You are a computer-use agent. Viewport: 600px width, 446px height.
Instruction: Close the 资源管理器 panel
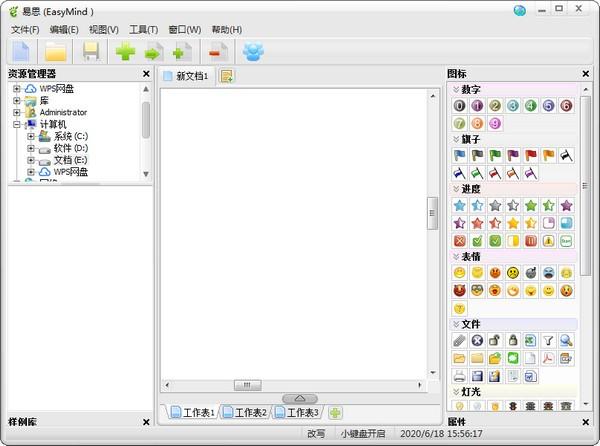point(146,74)
